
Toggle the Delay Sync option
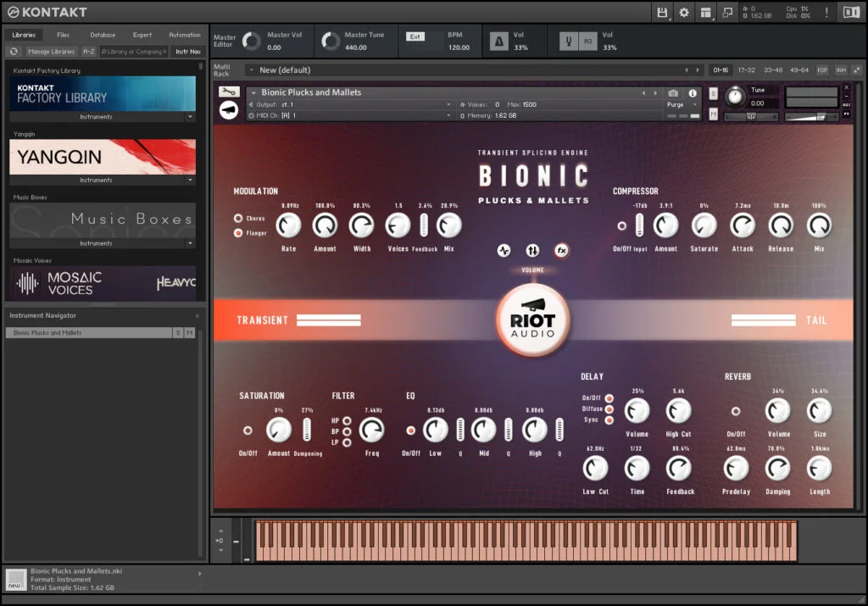pyautogui.click(x=609, y=420)
